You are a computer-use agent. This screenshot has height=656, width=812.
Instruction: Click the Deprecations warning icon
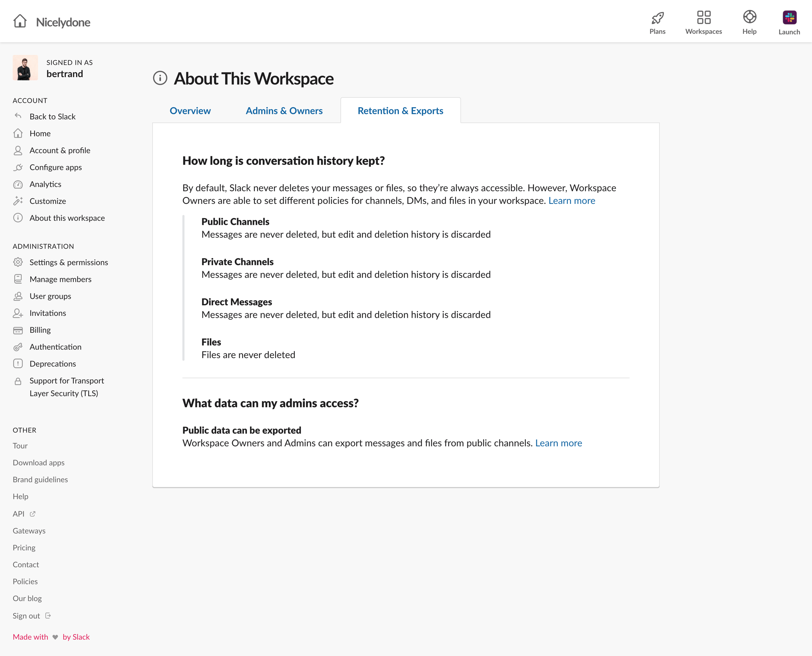[18, 364]
